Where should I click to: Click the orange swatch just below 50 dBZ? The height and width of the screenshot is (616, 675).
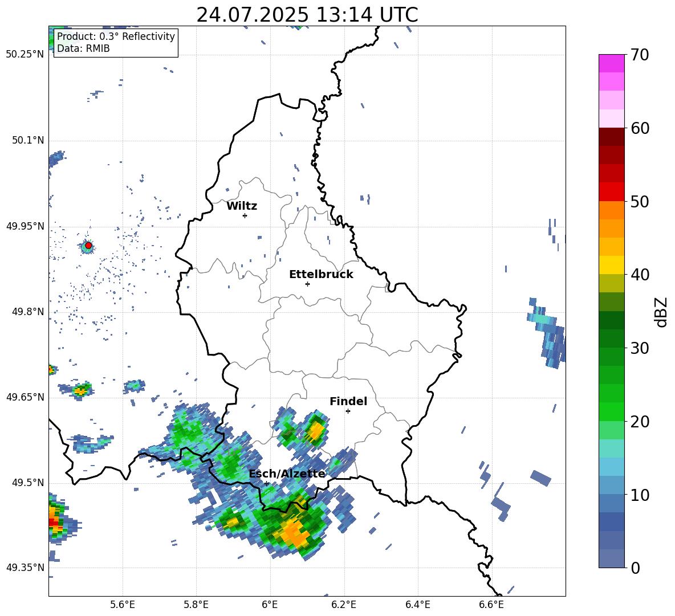(611, 210)
